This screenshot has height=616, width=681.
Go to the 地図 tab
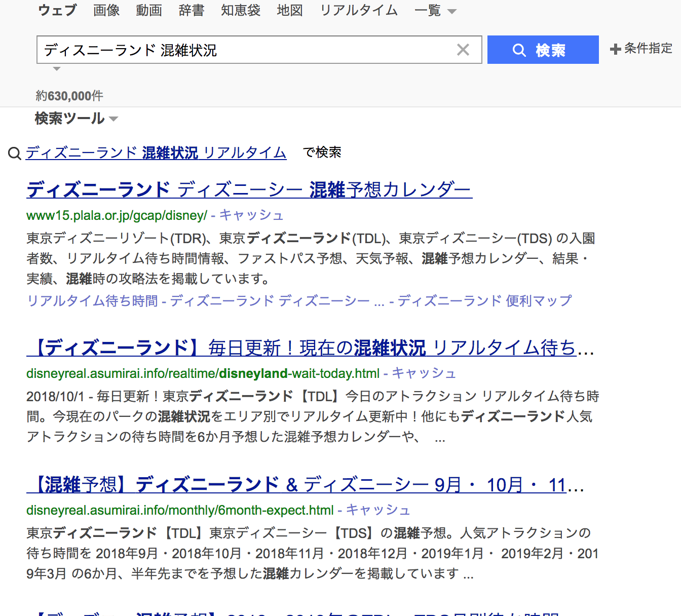pyautogui.click(x=290, y=10)
